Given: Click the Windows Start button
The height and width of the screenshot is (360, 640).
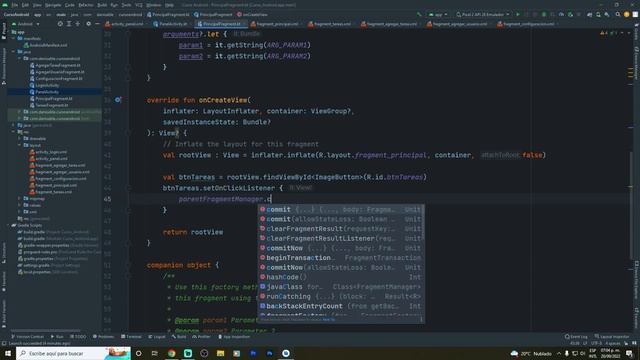Looking at the screenshot, I should (8, 353).
